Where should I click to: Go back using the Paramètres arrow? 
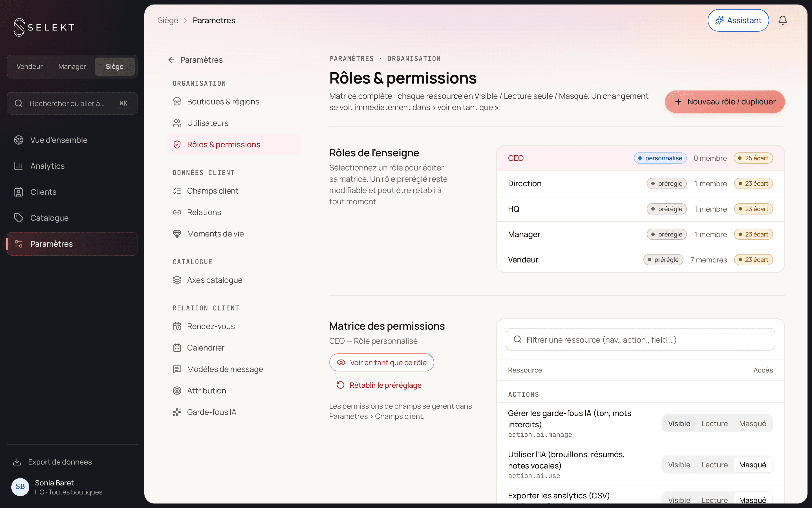[195, 60]
